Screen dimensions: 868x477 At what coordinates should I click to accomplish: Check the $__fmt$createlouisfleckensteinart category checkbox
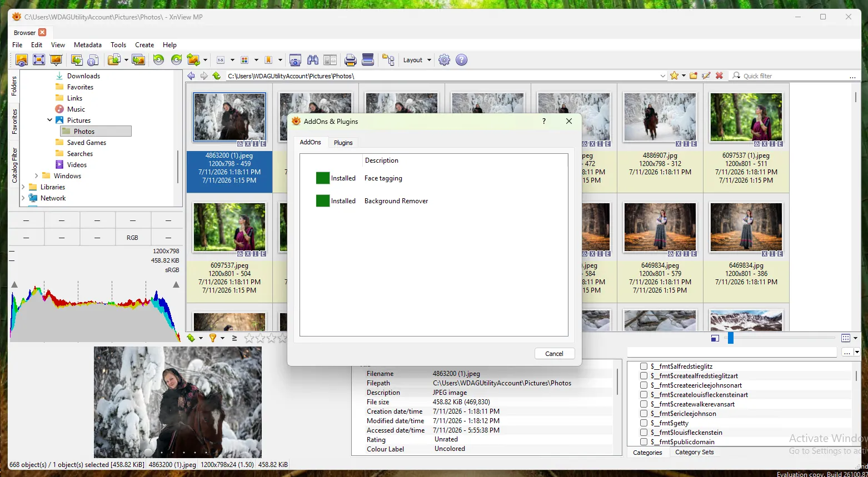(x=643, y=395)
